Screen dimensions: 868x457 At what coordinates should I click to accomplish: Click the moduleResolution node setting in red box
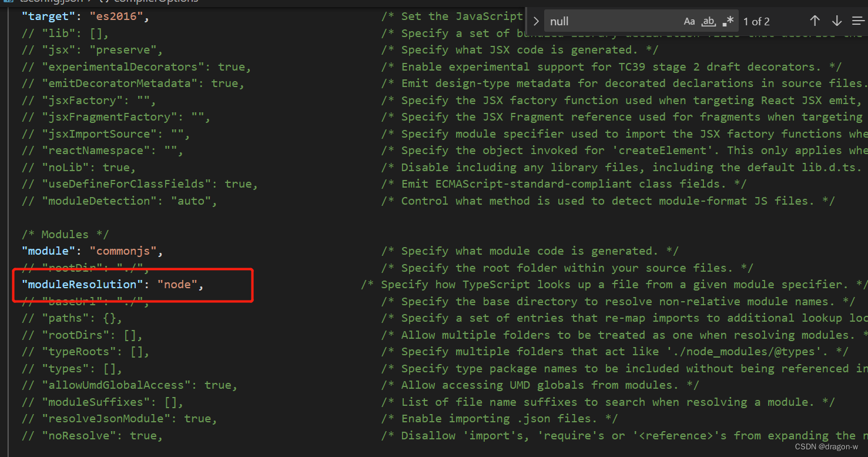click(x=110, y=284)
